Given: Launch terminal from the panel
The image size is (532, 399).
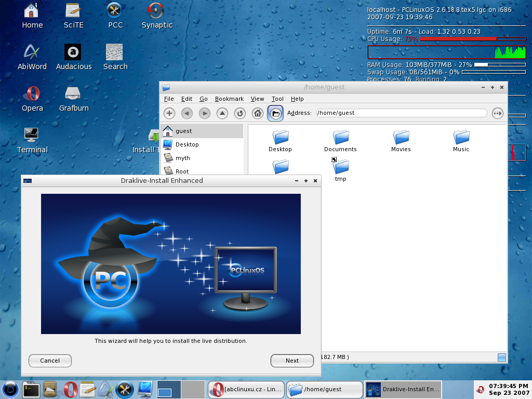Looking at the screenshot, I should pyautogui.click(x=31, y=390).
